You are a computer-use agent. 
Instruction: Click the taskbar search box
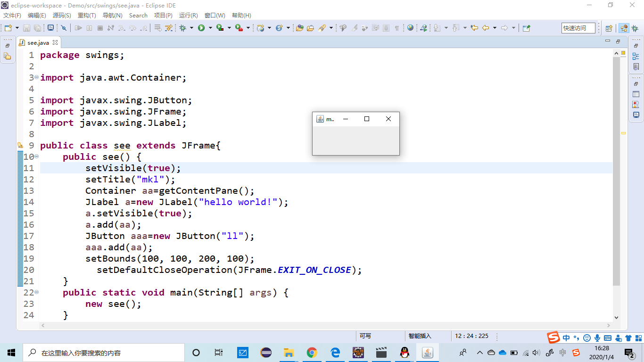point(104,353)
